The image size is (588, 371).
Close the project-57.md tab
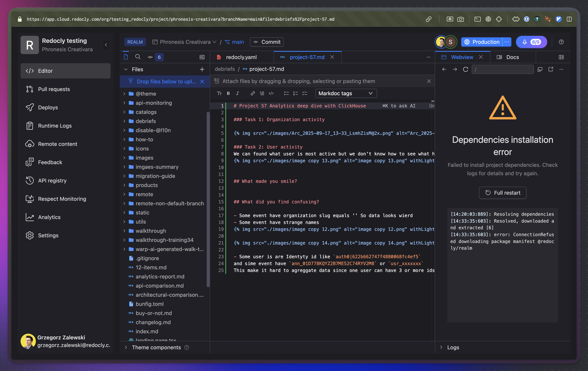332,57
